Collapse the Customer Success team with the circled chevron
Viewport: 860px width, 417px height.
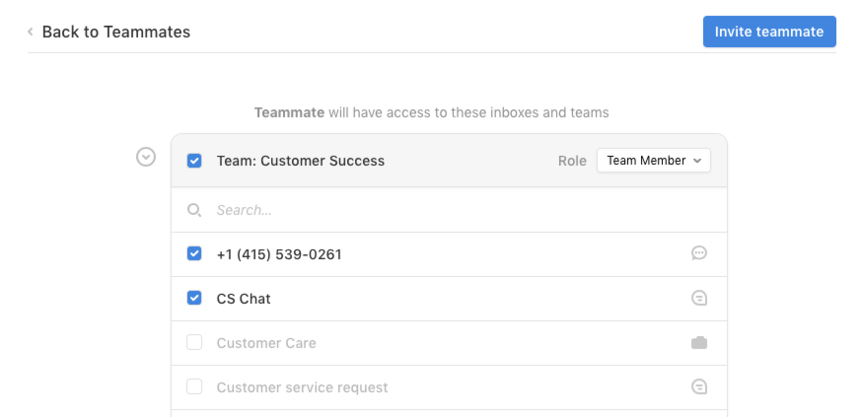[x=146, y=157]
